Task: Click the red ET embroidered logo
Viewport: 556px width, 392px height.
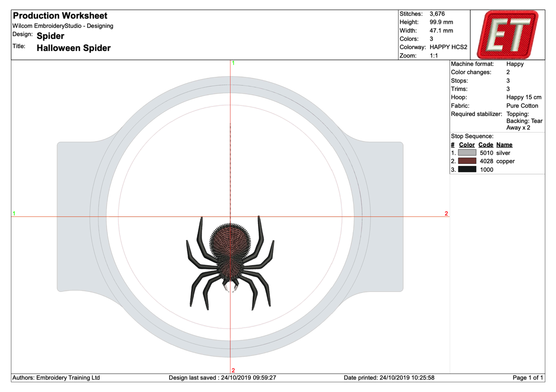Action: [x=509, y=34]
